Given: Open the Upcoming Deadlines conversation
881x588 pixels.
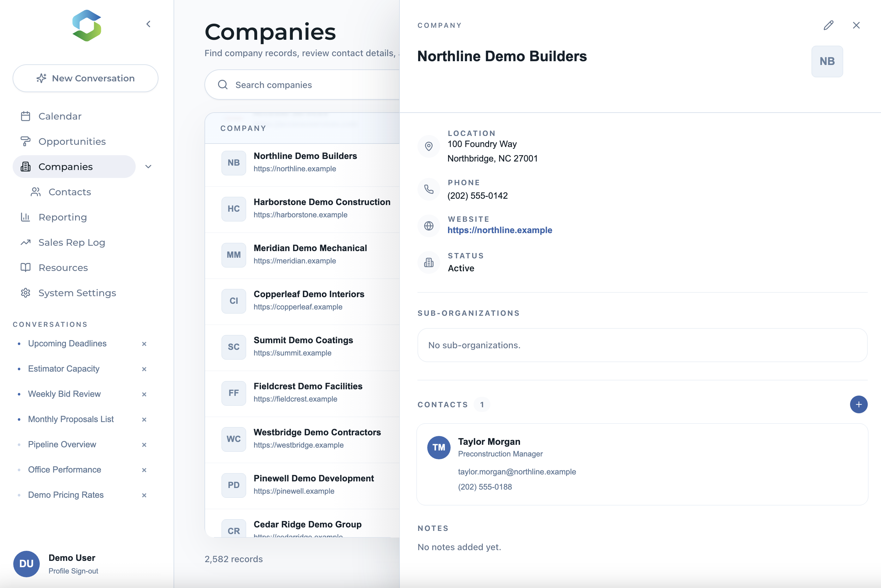Looking at the screenshot, I should [67, 344].
